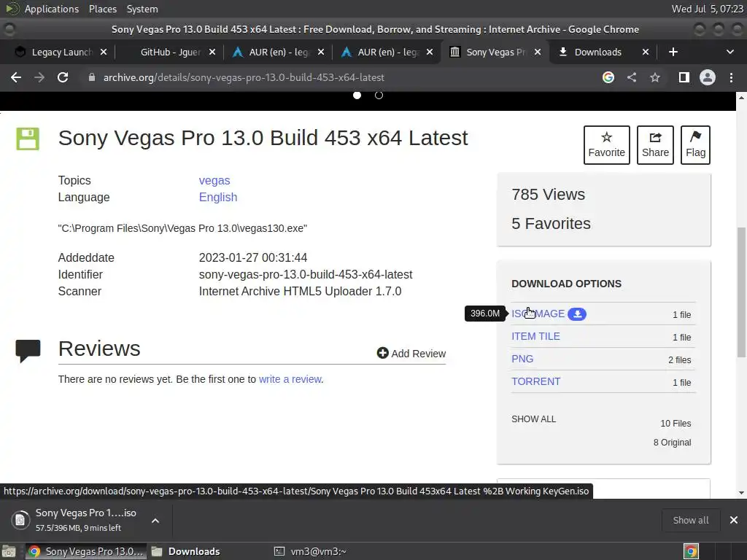Open the Chrome profile avatar
747x560 pixels.
(x=708, y=77)
